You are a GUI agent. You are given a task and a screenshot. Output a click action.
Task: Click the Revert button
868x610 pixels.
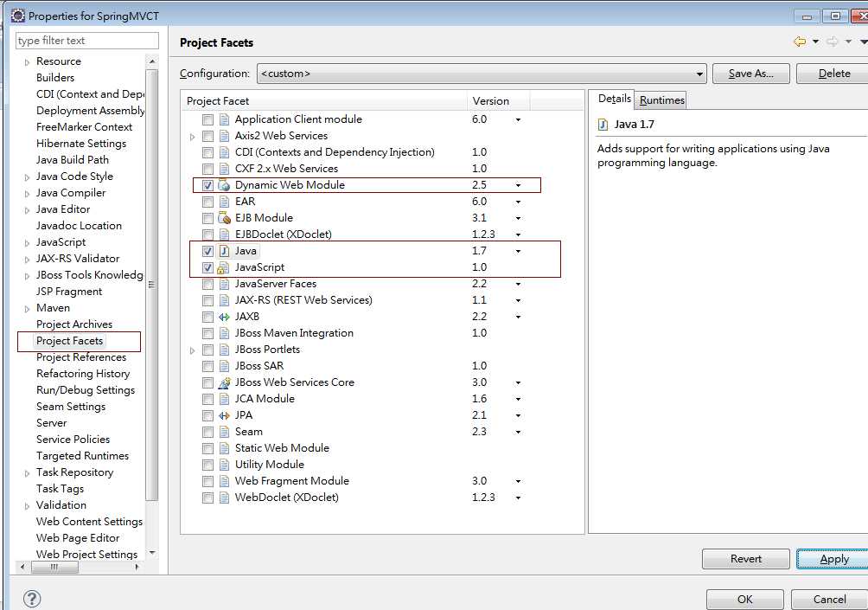(745, 558)
